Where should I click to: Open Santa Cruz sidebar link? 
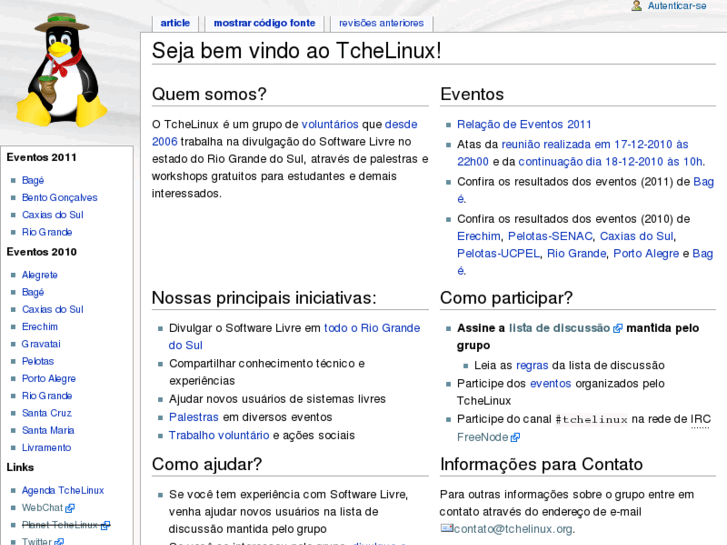click(x=46, y=413)
